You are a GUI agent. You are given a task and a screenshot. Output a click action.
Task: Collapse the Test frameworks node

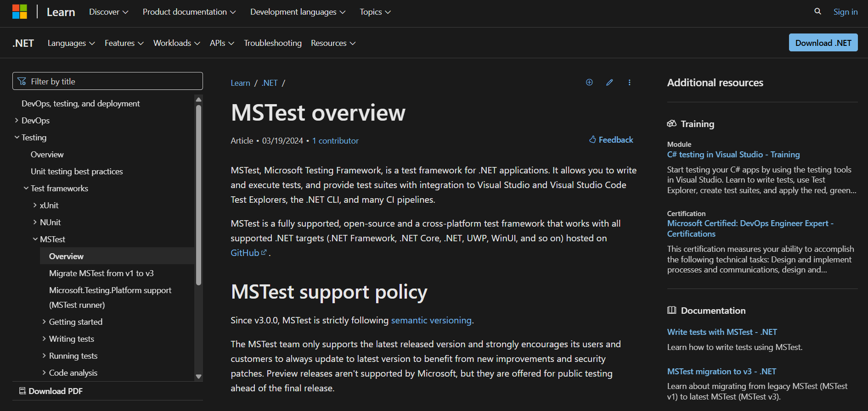click(x=26, y=189)
